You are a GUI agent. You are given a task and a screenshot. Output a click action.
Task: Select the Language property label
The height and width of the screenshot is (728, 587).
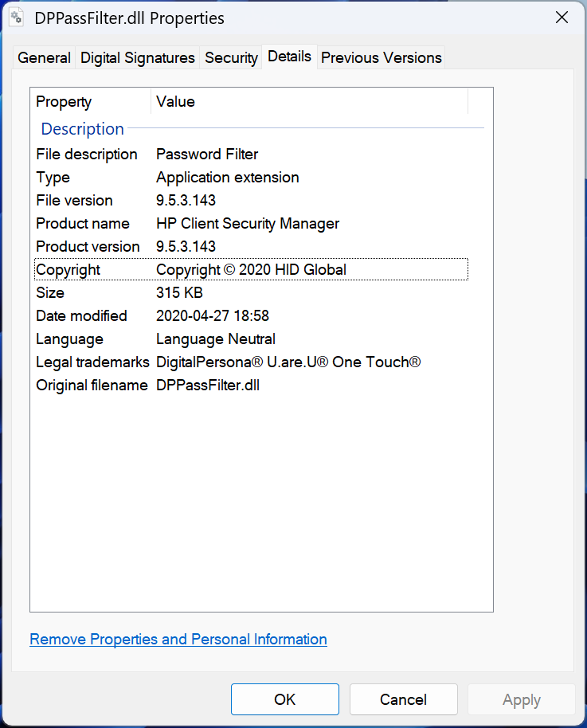tap(69, 339)
